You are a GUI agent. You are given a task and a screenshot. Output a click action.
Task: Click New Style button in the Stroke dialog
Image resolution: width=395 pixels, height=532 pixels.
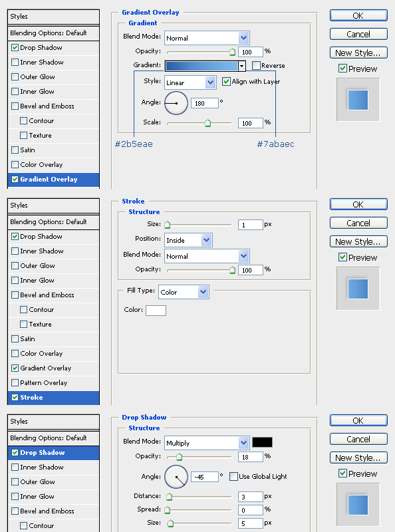[x=358, y=241]
